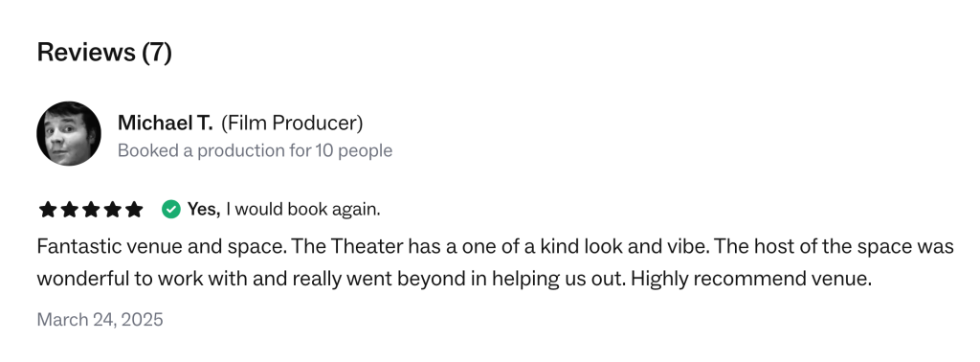
Task: Open reviewer name Michael T.
Action: 165,124
